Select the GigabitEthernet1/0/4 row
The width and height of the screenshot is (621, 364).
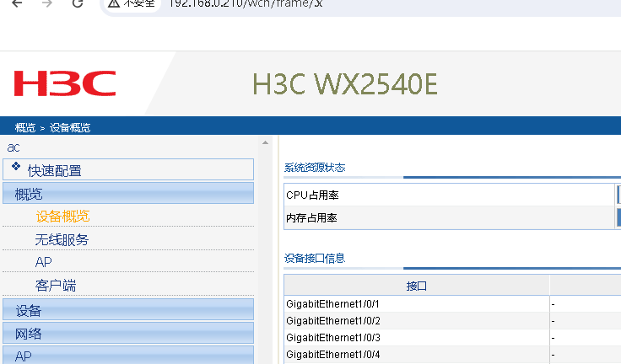(x=333, y=355)
